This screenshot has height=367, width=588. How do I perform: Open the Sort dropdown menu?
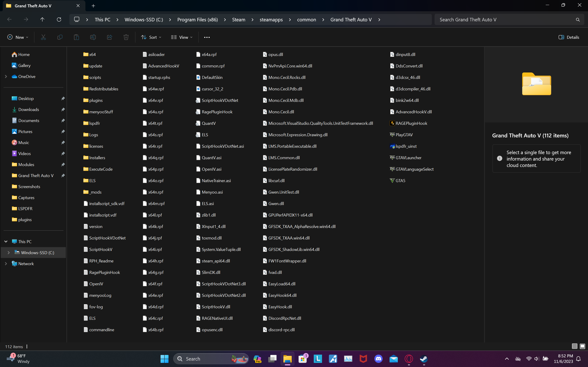click(151, 37)
